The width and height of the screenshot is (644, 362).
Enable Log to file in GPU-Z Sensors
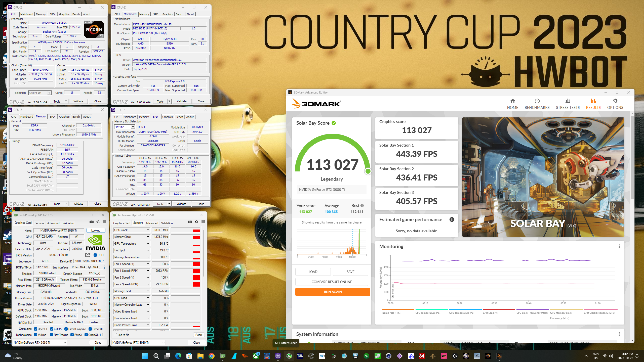(x=115, y=335)
